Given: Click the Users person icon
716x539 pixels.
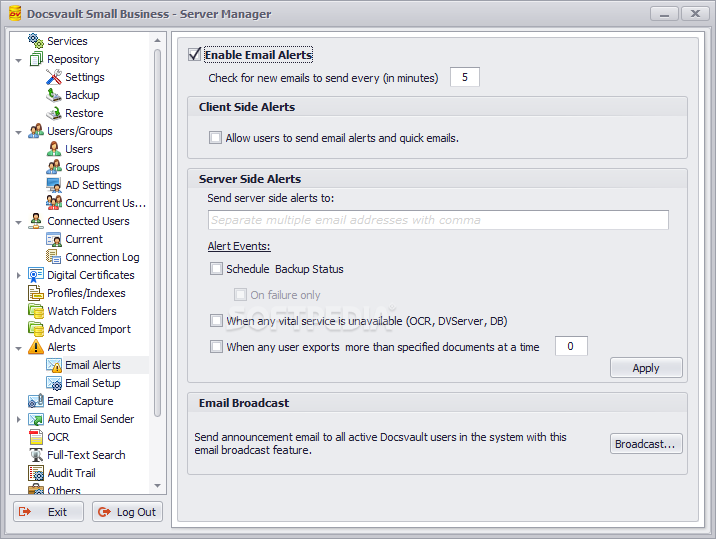Looking at the screenshot, I should pos(54,149).
